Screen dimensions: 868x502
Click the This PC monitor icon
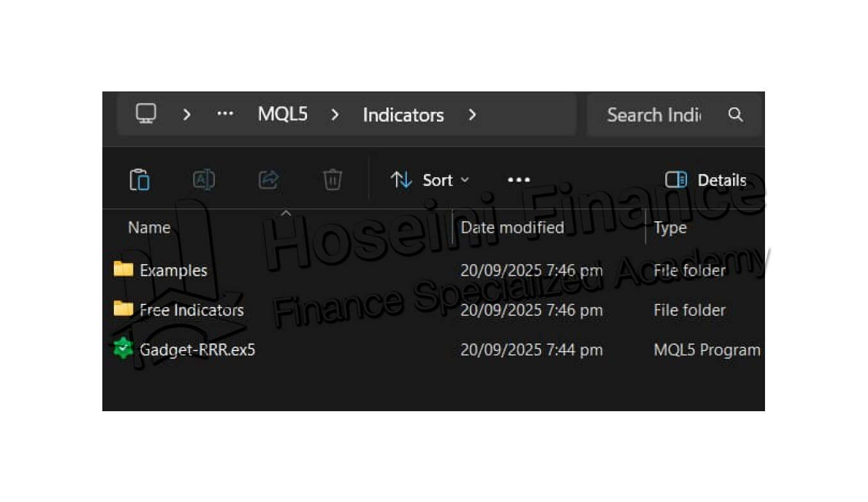[x=146, y=114]
